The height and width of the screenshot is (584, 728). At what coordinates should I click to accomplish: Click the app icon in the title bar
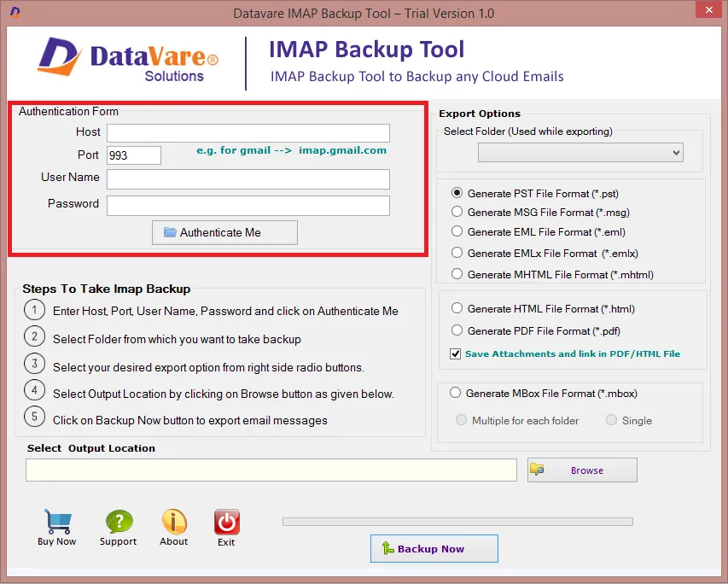(x=15, y=13)
